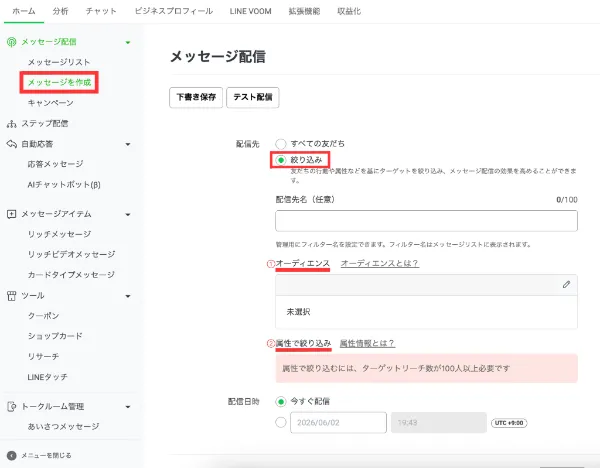
Task: Select the すべての友だち radio button
Action: (x=280, y=144)
